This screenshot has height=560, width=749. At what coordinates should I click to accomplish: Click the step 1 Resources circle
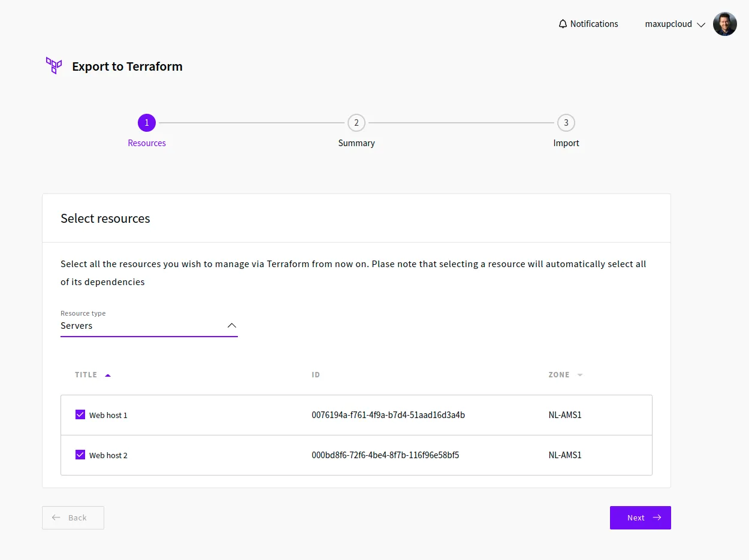(x=147, y=123)
